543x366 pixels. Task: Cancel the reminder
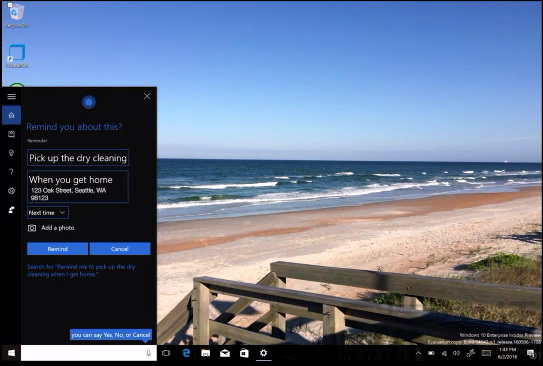click(120, 249)
